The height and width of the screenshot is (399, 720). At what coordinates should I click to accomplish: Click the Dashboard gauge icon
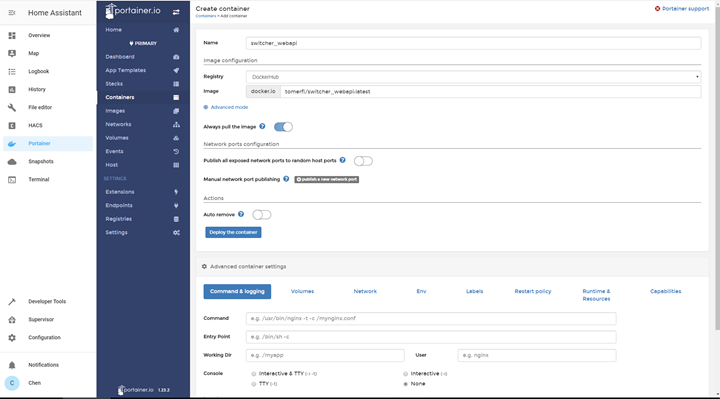pyautogui.click(x=176, y=57)
